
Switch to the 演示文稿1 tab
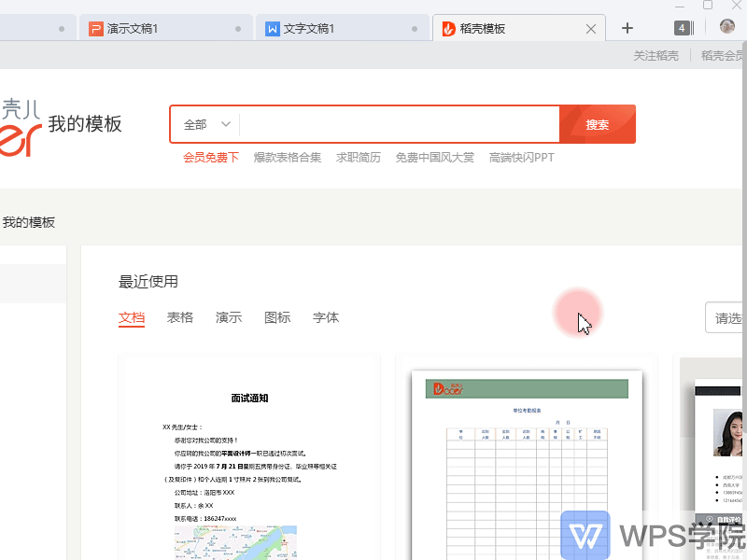(x=132, y=29)
